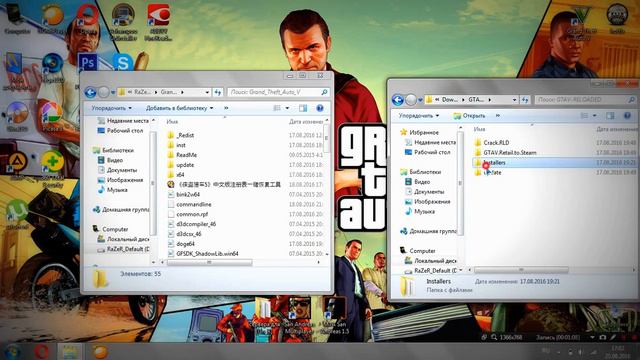This screenshot has width=640, height=360.
Task: Open the Windows Start menu
Action: [x=13, y=351]
